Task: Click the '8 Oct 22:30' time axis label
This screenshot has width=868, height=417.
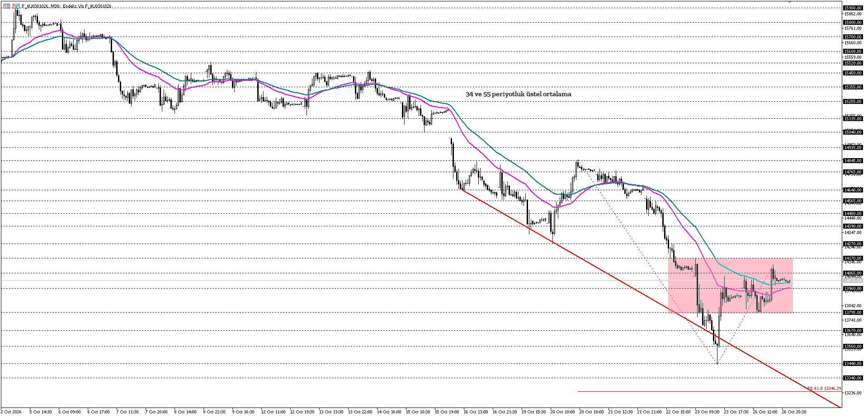Action: click(x=214, y=412)
